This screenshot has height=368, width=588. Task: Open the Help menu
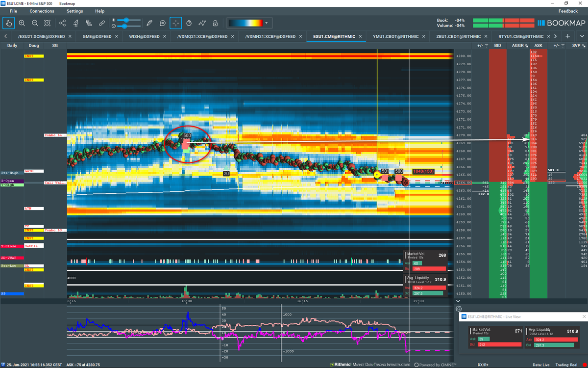(99, 11)
